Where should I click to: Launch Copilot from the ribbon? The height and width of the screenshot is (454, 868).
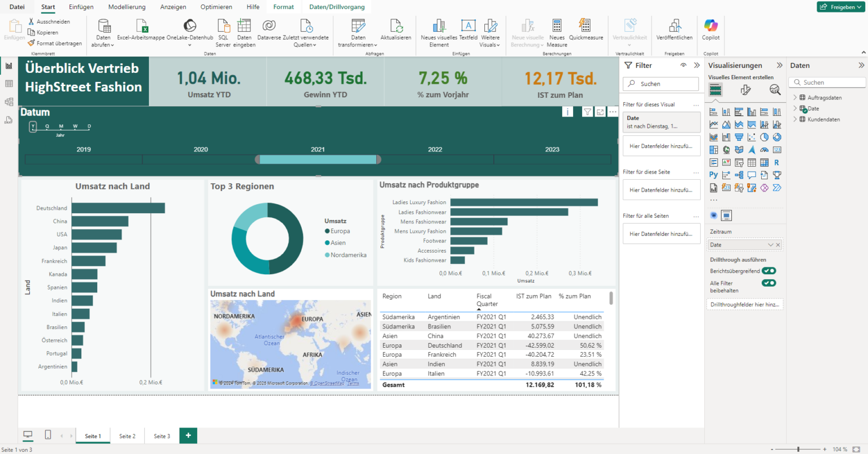click(711, 29)
